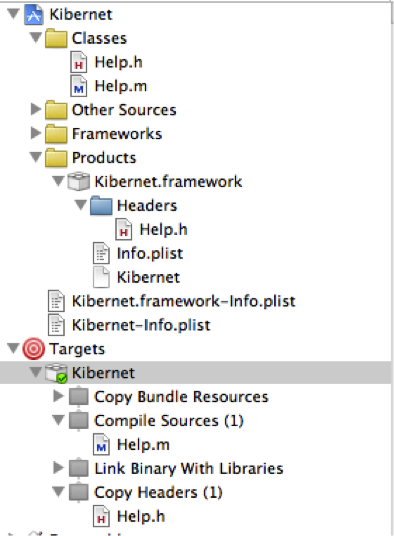Click the Copy Bundle Resources phase icon

(79, 397)
